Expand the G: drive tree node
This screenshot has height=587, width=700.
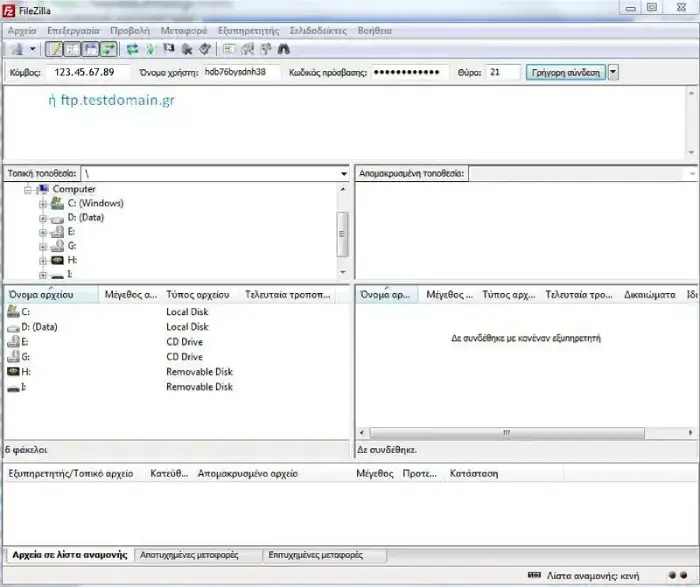pyautogui.click(x=43, y=247)
